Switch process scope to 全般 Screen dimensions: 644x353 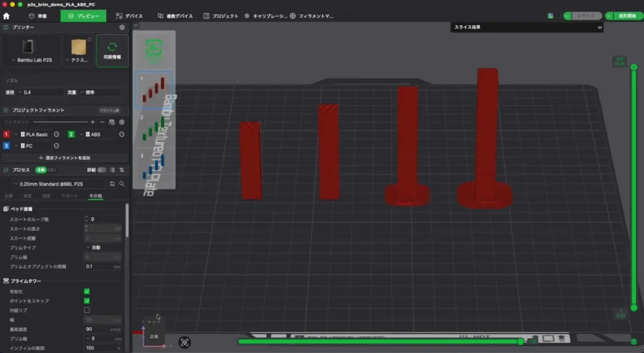click(41, 170)
